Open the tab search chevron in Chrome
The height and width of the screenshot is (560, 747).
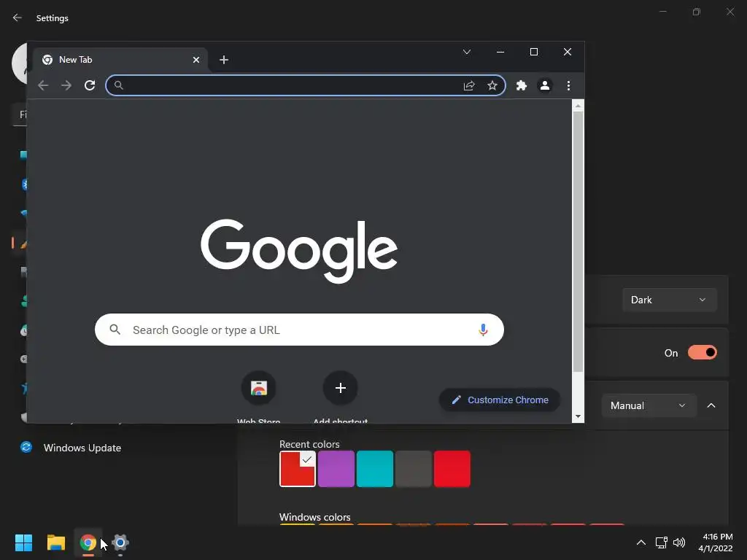[x=467, y=52]
